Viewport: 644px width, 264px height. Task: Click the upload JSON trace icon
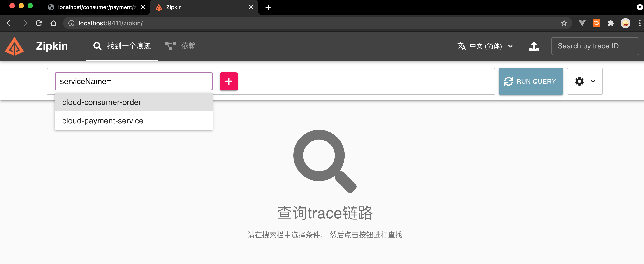tap(534, 46)
